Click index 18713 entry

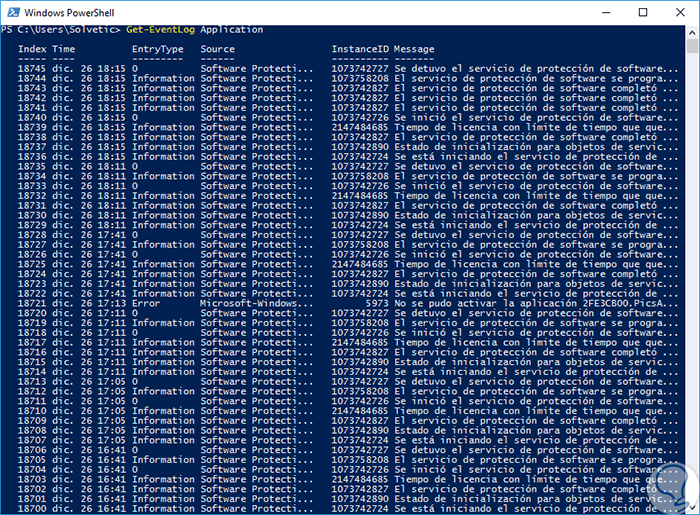click(32, 382)
